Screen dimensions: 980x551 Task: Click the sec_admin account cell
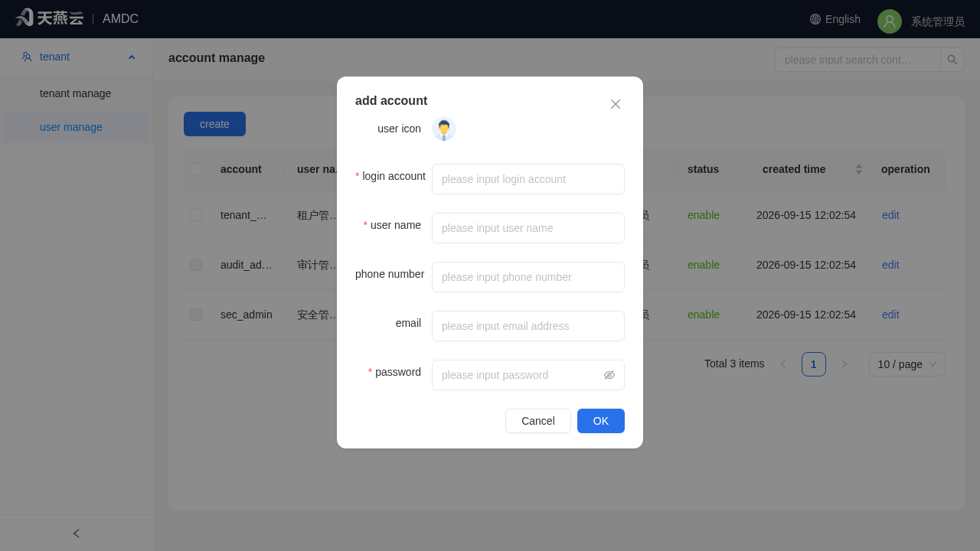coord(247,315)
